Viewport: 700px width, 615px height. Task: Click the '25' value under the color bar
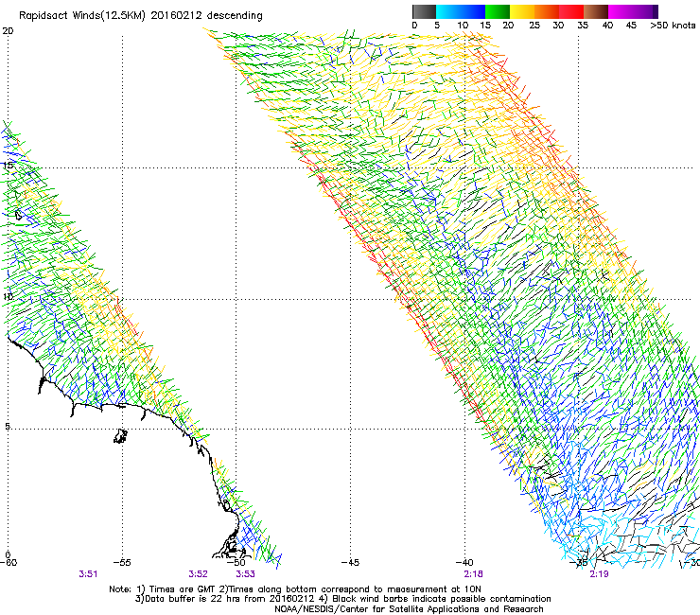pyautogui.click(x=534, y=26)
